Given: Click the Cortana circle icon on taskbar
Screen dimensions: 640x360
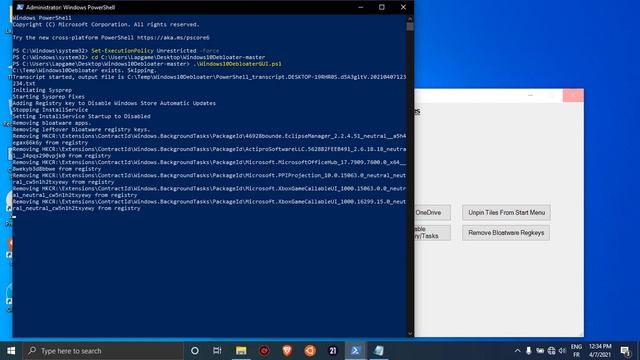Looking at the screenshot, I should [x=195, y=351].
